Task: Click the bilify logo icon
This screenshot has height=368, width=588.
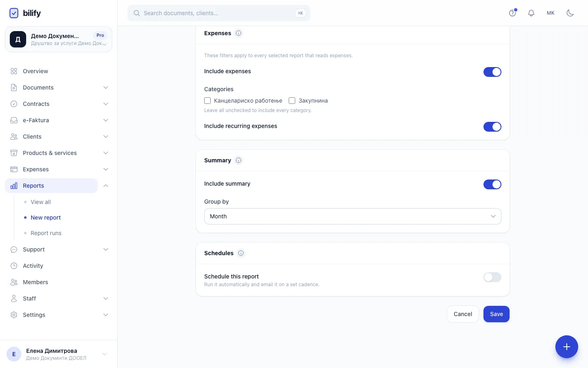Action: click(x=14, y=13)
